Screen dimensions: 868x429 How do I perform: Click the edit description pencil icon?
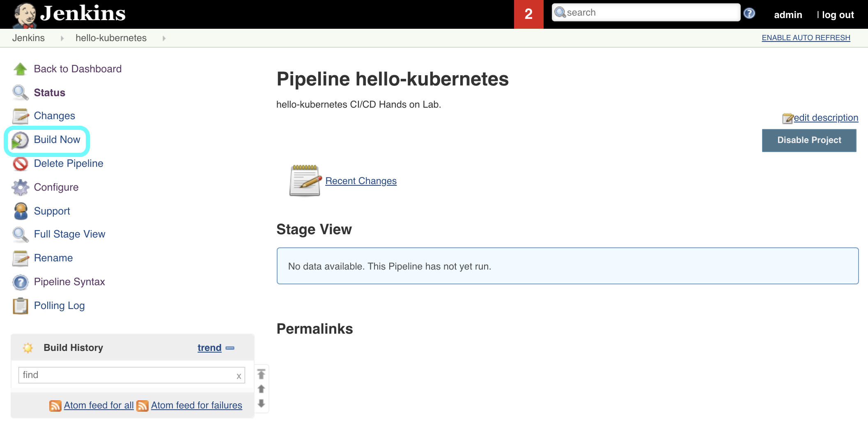coord(788,118)
